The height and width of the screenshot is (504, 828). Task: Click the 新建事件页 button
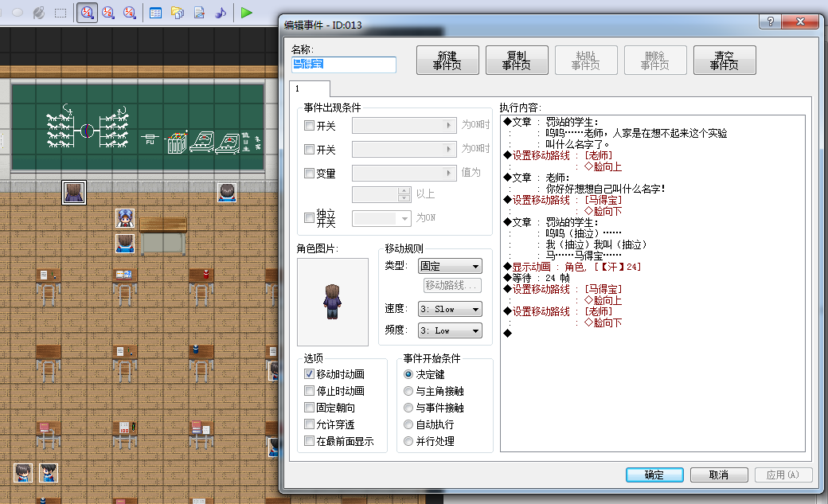447,61
